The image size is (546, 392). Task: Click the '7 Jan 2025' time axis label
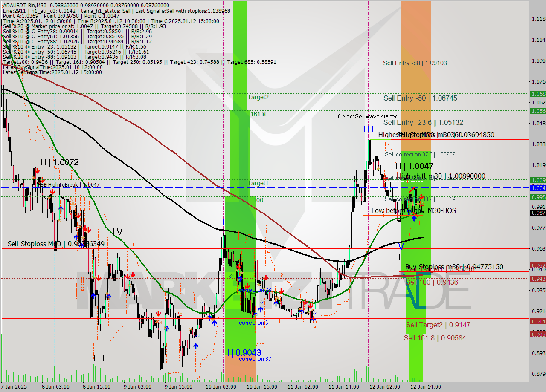tap(14, 386)
